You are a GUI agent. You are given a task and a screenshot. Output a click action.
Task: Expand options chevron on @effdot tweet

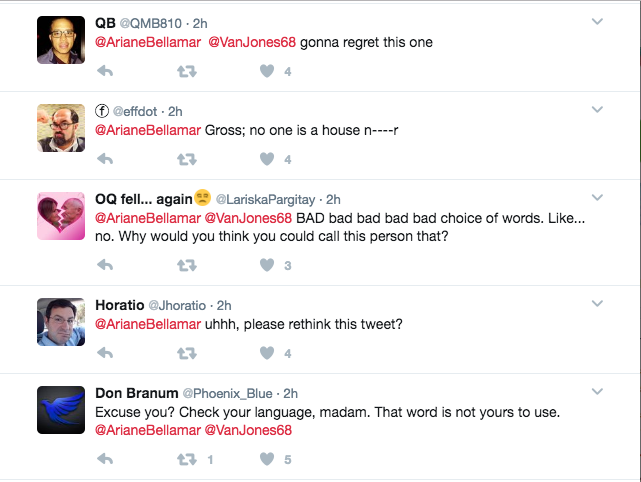[x=597, y=110]
